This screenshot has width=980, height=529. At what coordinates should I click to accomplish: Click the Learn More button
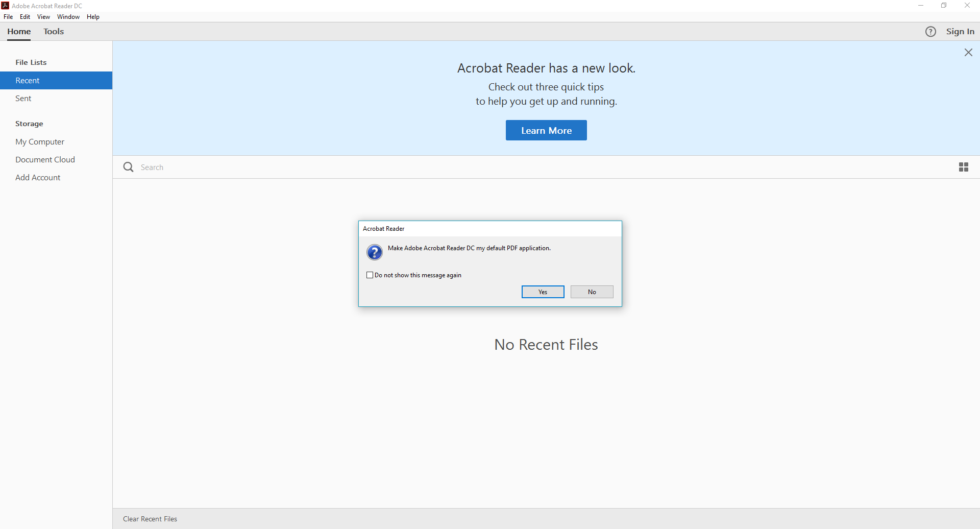point(546,130)
